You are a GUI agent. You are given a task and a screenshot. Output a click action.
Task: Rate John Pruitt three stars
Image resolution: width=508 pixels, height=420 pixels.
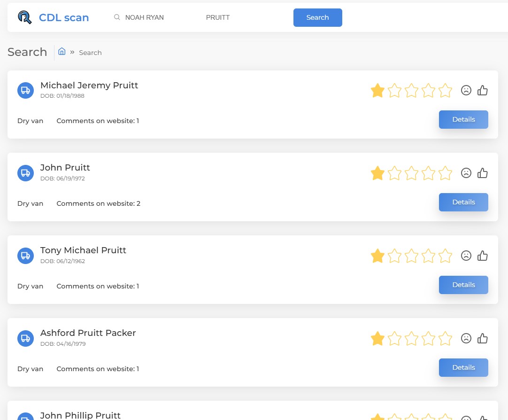coord(411,173)
